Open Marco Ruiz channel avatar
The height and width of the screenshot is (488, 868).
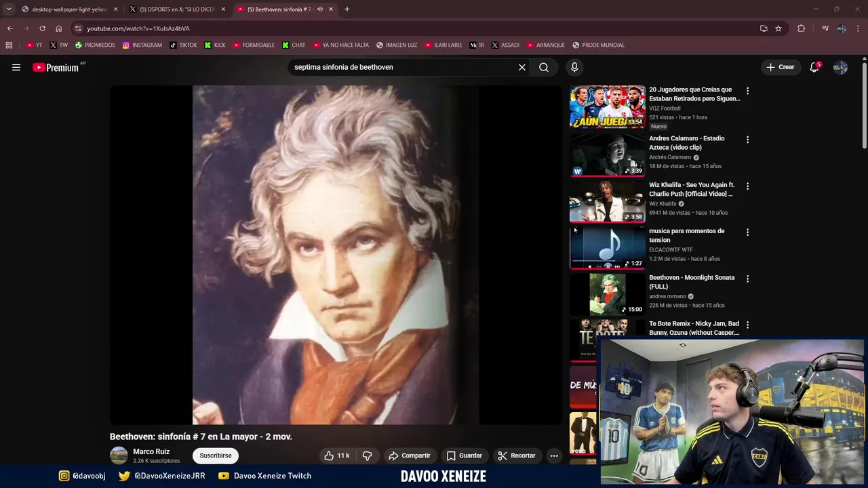[119, 455]
